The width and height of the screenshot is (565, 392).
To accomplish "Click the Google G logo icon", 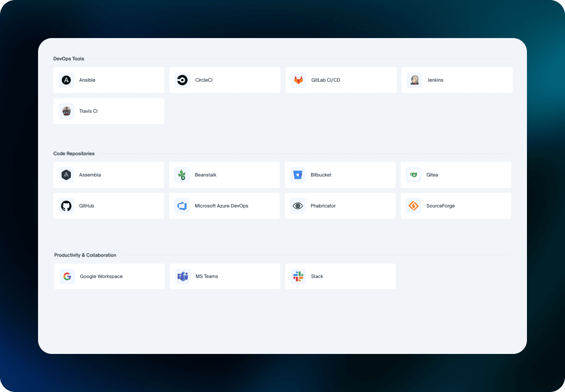I will point(67,276).
